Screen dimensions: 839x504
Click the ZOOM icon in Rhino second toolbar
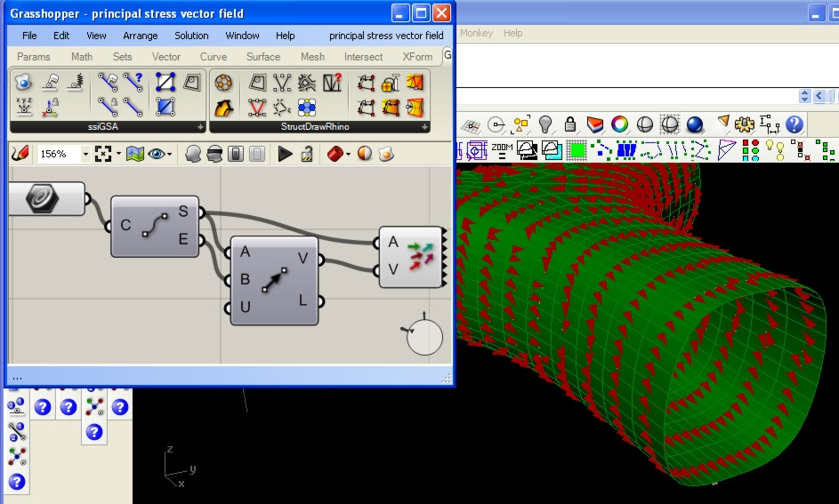pos(502,150)
